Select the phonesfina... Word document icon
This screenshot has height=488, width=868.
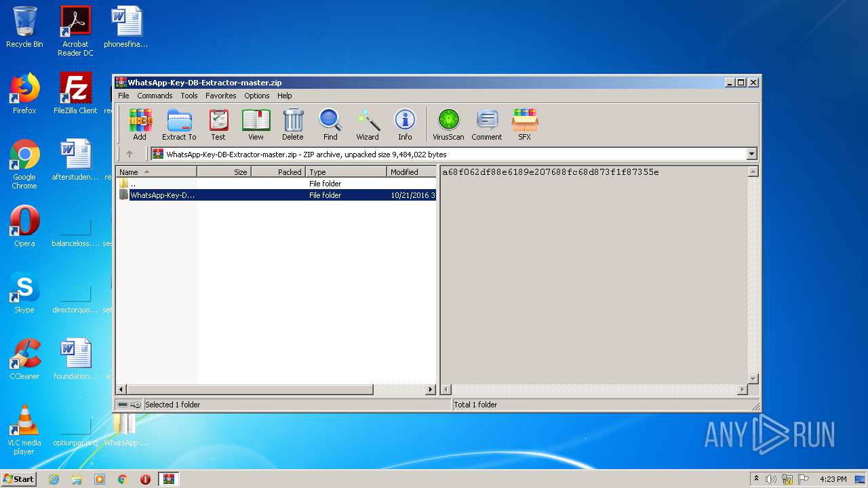pyautogui.click(x=126, y=27)
